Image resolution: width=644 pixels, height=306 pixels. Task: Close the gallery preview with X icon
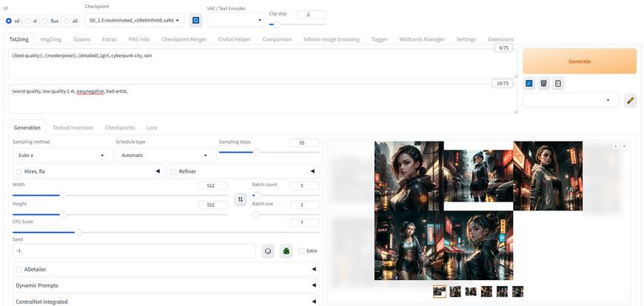coord(624,146)
